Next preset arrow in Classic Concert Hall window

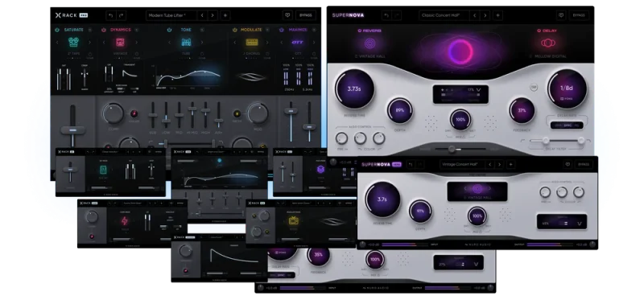click(485, 15)
